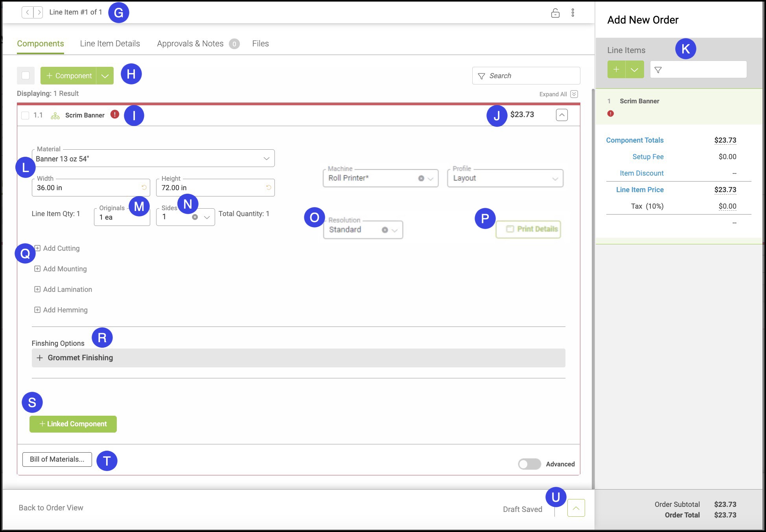Clear the Sides field value
This screenshot has width=766, height=532.
(195, 217)
